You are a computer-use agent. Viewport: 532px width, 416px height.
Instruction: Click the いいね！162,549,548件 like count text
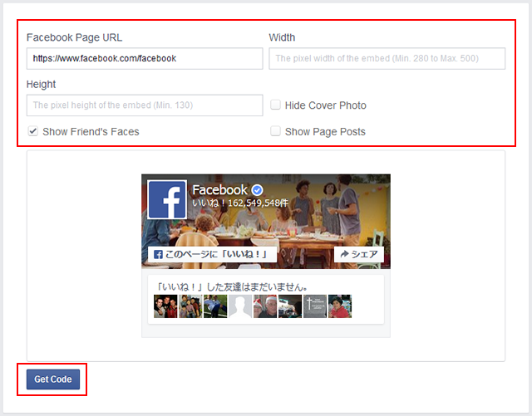tap(240, 203)
